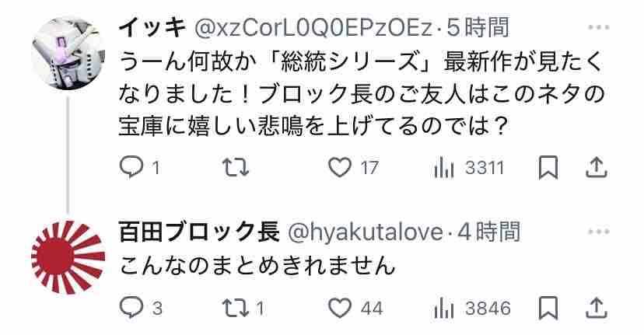This screenshot has height=335, width=644.
Task: Bookmark イッキ's tweet
Action: (548, 168)
